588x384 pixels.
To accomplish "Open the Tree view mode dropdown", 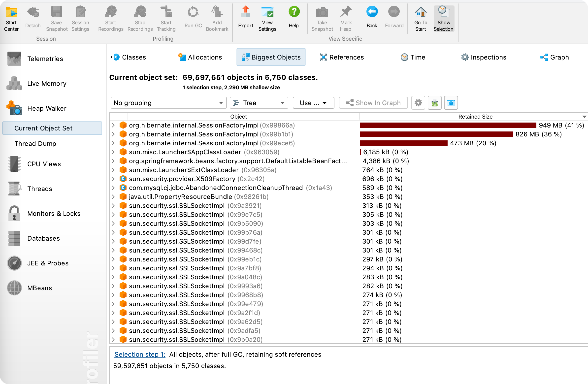I will point(259,103).
